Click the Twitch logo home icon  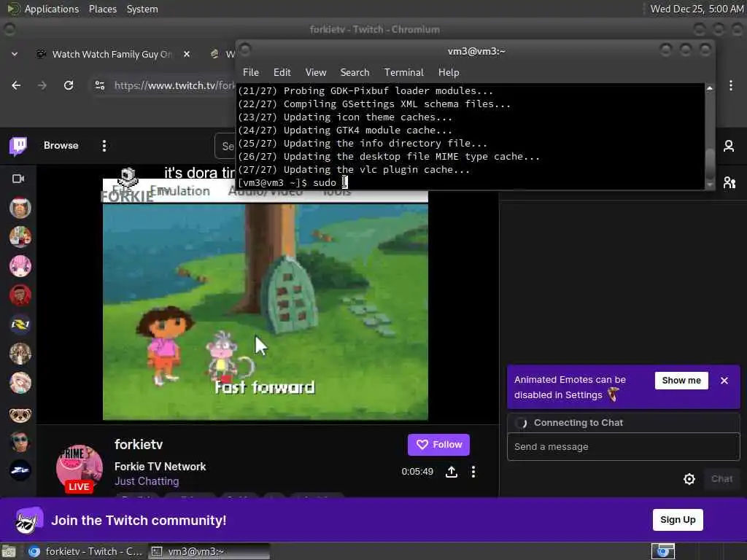pos(18,146)
